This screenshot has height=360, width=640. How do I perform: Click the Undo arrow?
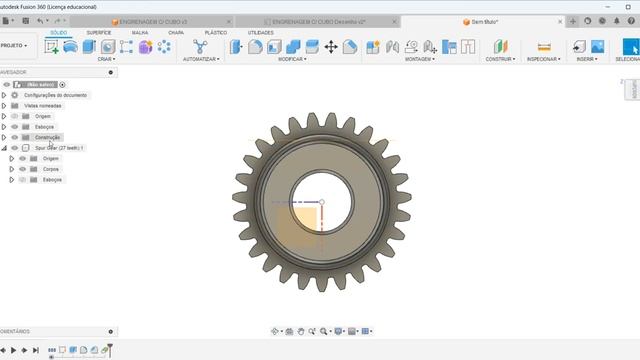(x=40, y=21)
